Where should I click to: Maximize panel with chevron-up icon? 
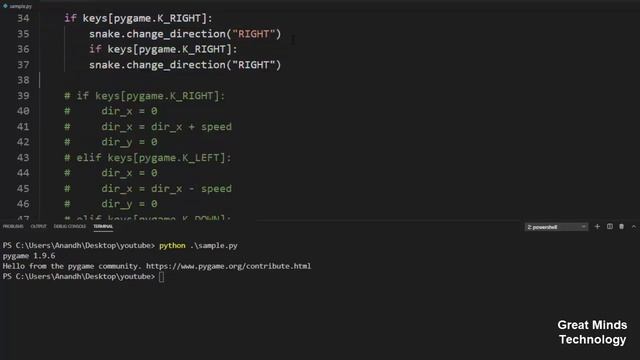point(634,227)
